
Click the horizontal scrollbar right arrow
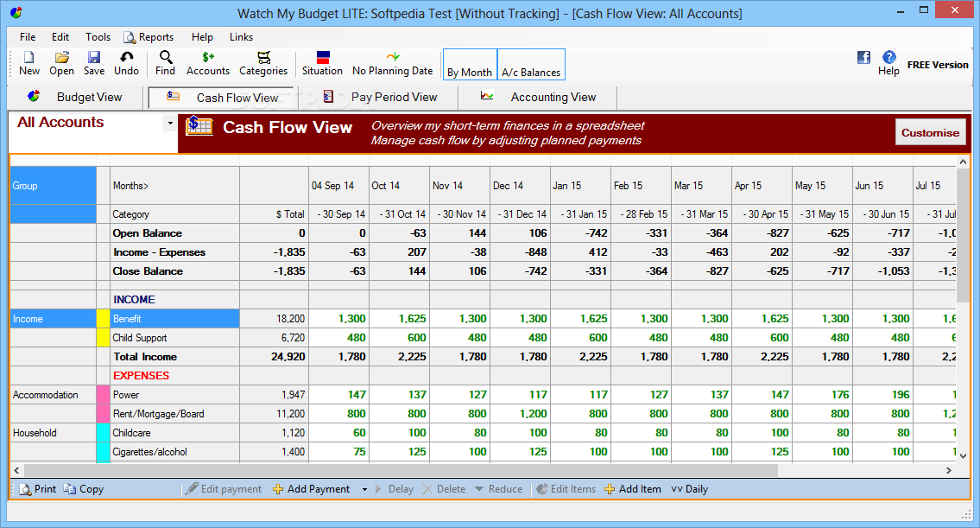tap(949, 470)
